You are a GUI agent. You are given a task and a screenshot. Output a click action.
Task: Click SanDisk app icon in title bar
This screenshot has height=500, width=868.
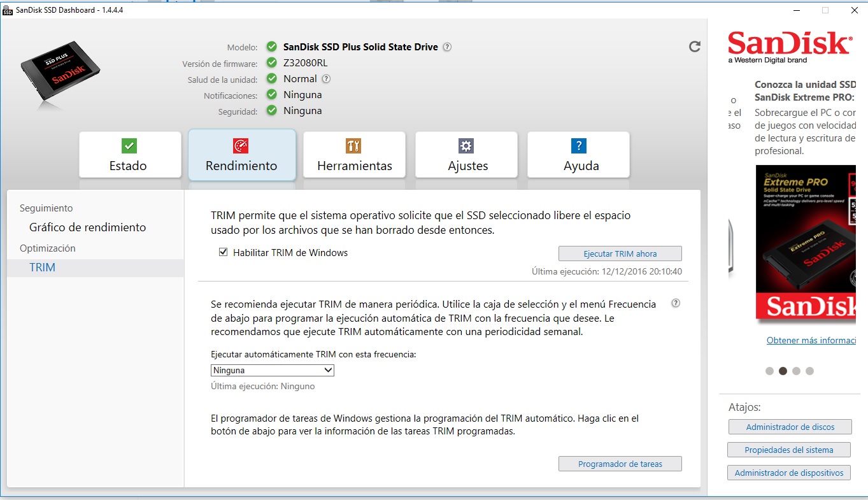click(8, 10)
